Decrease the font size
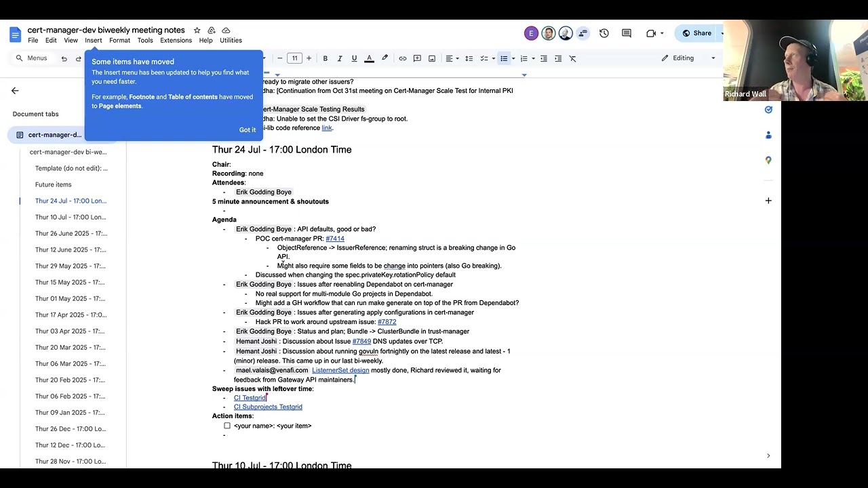Image resolution: width=868 pixels, height=488 pixels. (x=279, y=58)
